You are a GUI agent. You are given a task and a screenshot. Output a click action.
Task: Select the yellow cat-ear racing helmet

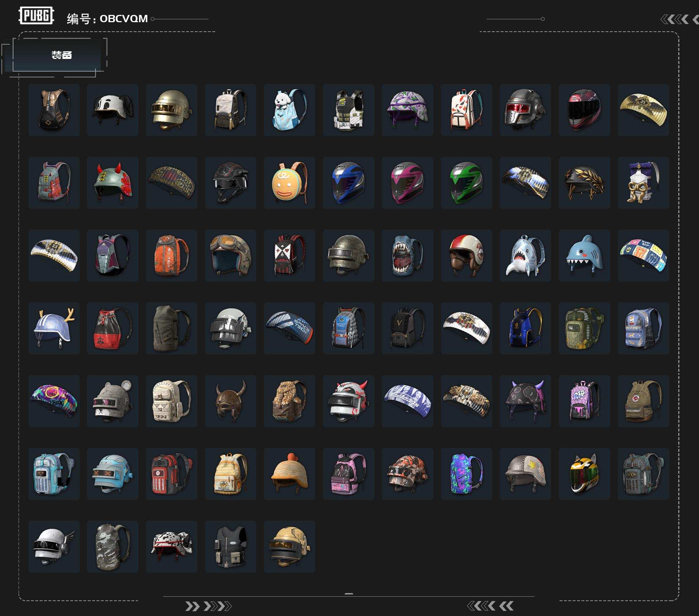pos(584,474)
